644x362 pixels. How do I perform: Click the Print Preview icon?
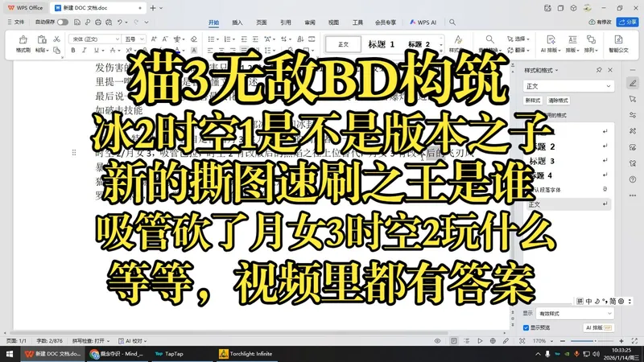tap(109, 23)
